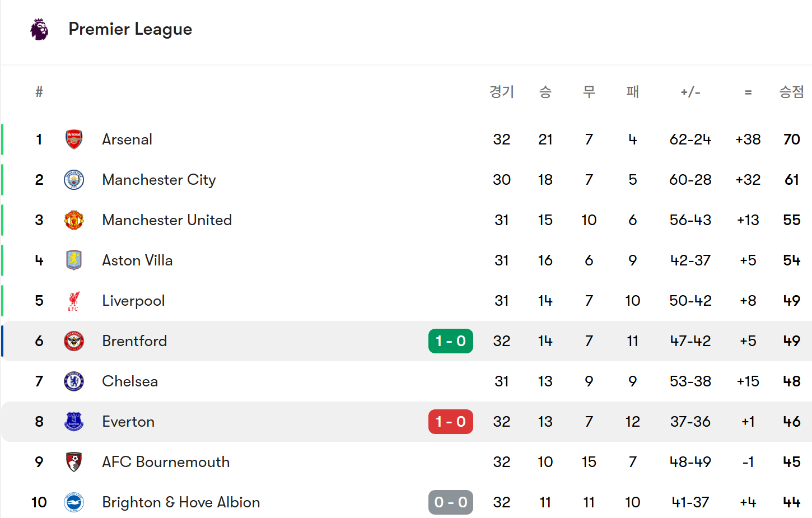Image resolution: width=812 pixels, height=518 pixels.
Task: Select the Brentford bee badge
Action: tap(74, 341)
